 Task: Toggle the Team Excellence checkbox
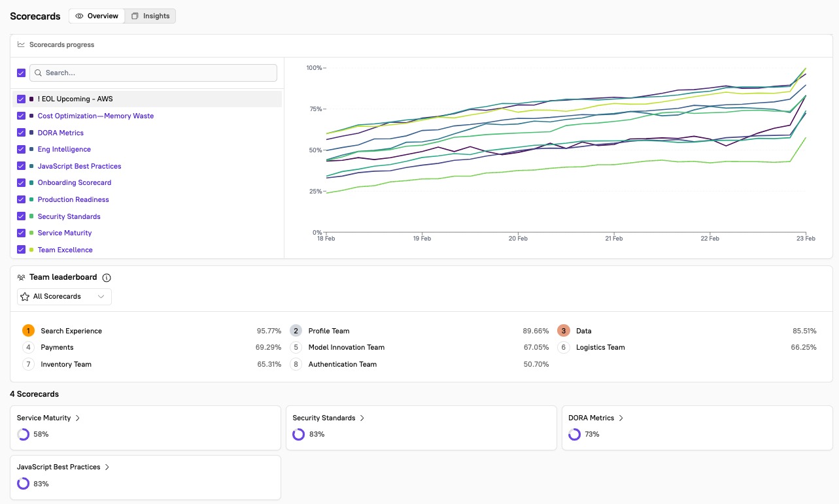[x=21, y=250]
